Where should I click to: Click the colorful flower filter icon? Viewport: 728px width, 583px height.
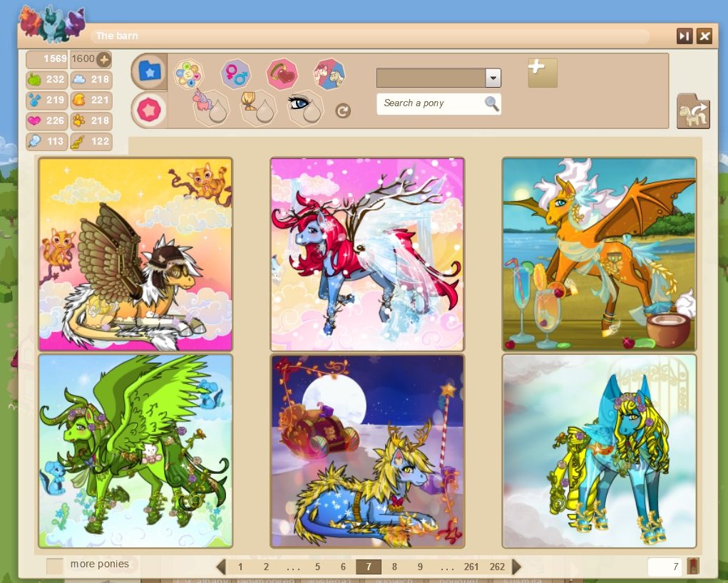point(188,73)
